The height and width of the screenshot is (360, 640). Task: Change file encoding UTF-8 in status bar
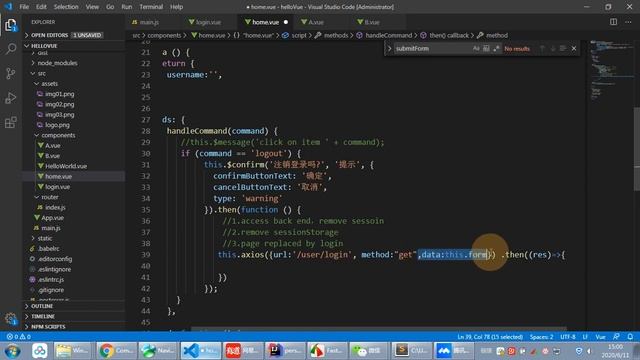[x=567, y=337]
